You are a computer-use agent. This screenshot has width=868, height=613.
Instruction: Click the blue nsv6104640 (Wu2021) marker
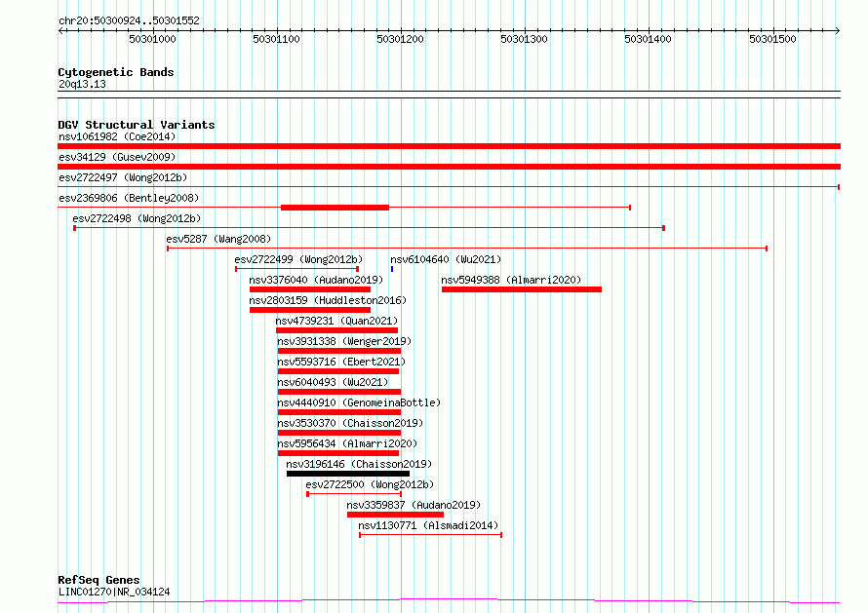pyautogui.click(x=392, y=269)
